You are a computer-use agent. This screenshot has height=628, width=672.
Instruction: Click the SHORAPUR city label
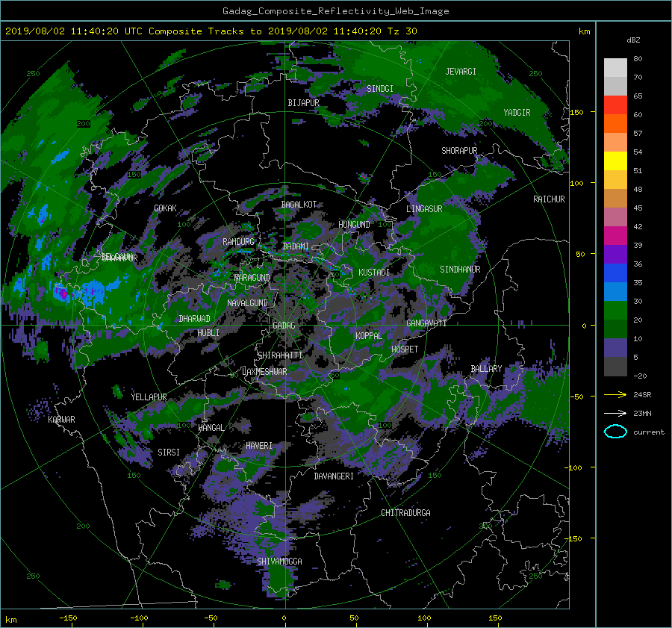459,151
